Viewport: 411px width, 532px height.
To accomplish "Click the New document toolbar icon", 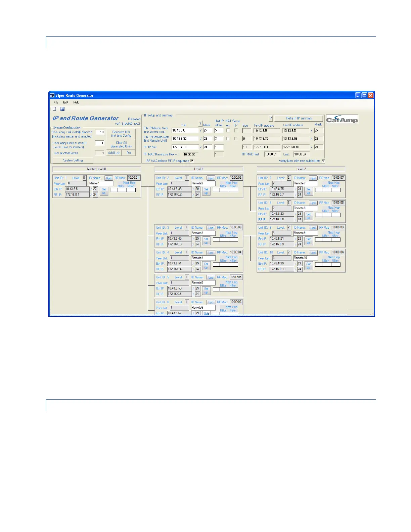I will click(54, 109).
